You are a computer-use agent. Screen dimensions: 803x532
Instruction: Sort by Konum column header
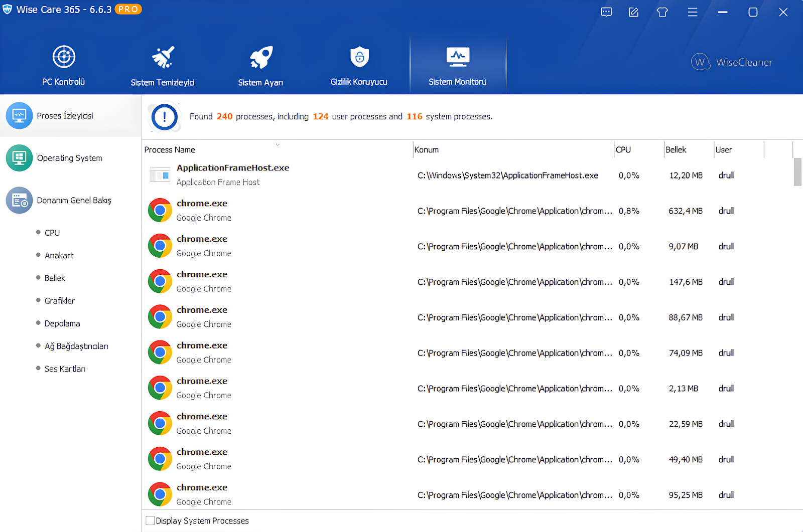(513, 149)
